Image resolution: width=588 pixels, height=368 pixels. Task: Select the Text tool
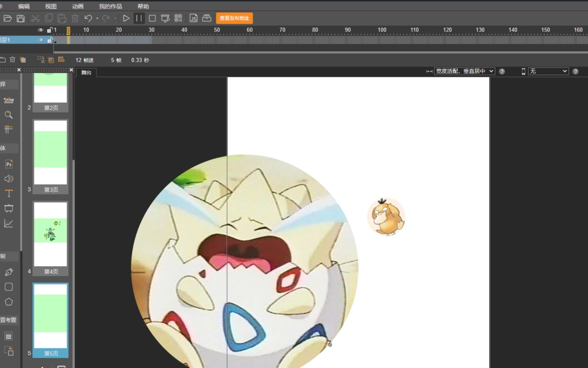click(x=9, y=193)
